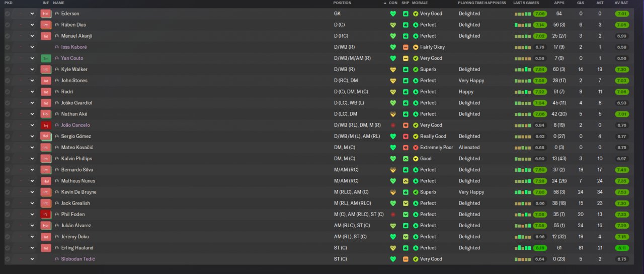Click Jack Grealish's sharpness down-arrow icon
The width and height of the screenshot is (644, 274).
[x=406, y=203]
